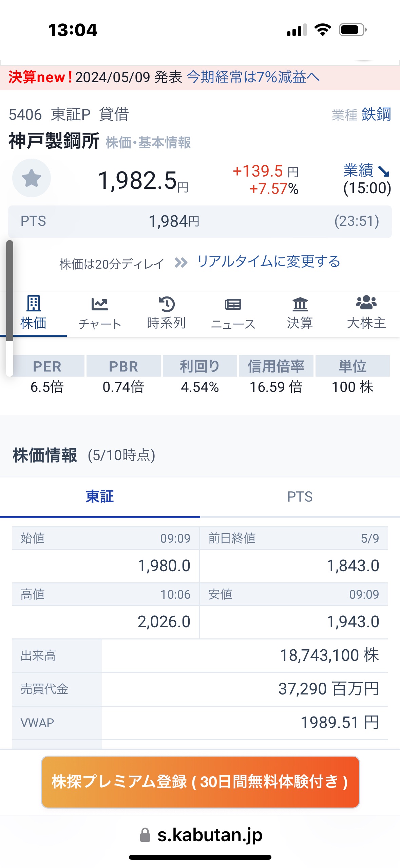
Task: Open 今期経常は7%減益へ earnings headline
Action: click(x=253, y=77)
